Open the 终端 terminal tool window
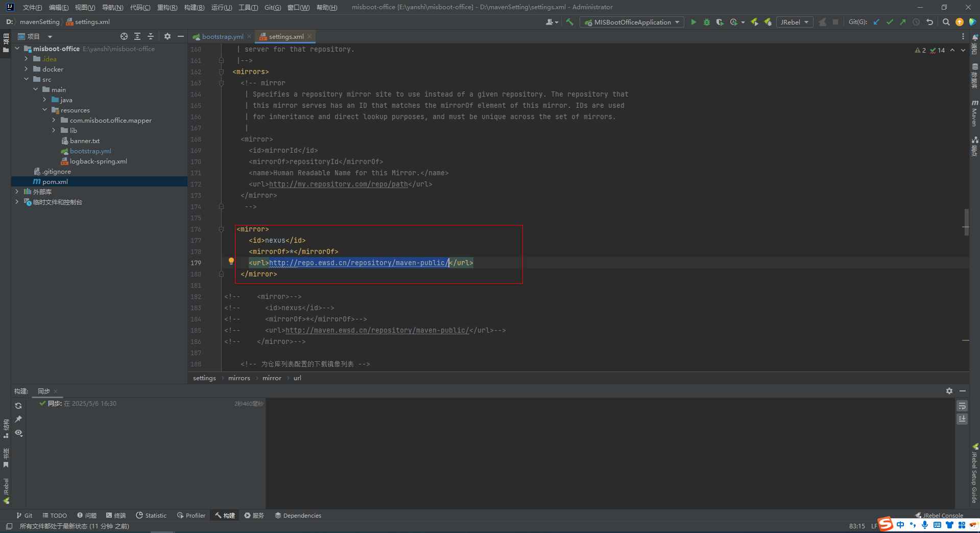Screen dimensions: 980x533 [116, 516]
